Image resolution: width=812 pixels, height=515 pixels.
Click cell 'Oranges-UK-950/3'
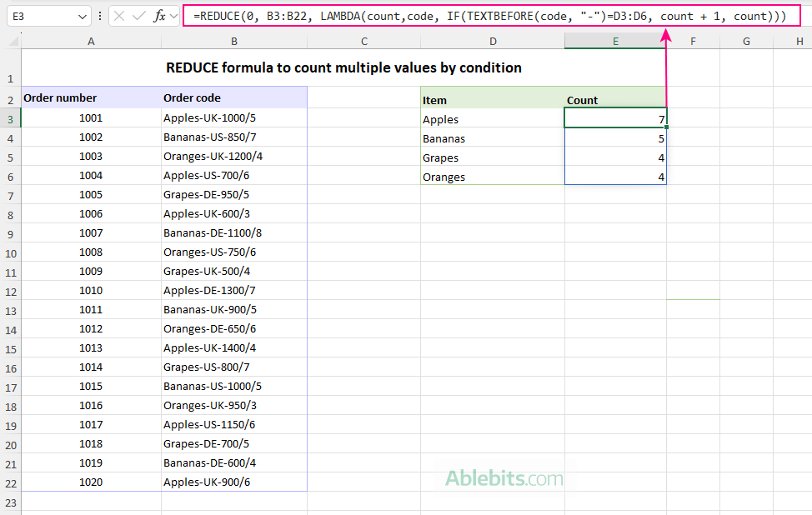tap(234, 405)
